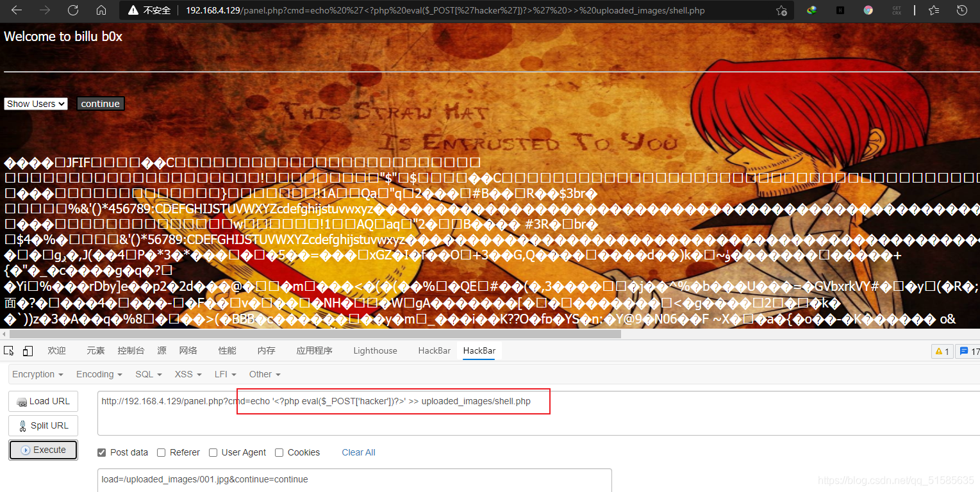This screenshot has height=492, width=980.
Task: Click the "Welcome to billu b0x" heading
Action: coord(63,37)
